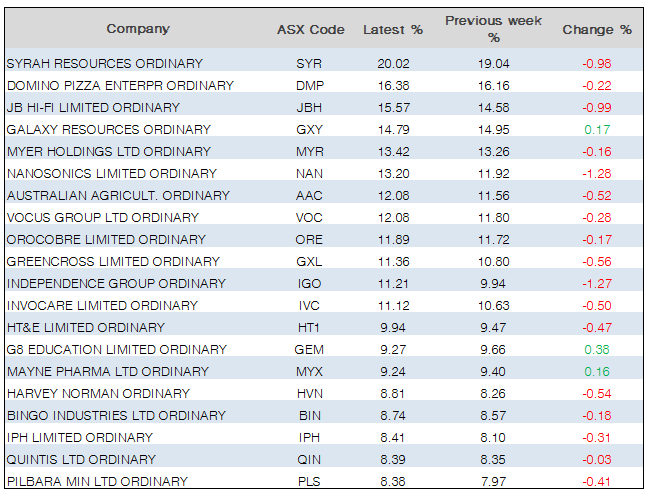Click the Previous week % column header

point(493,28)
